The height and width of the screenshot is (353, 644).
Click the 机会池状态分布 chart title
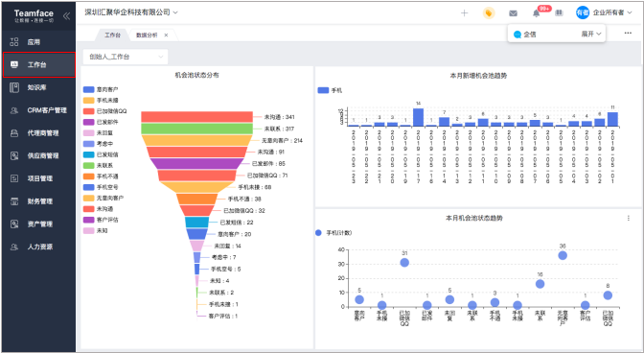(196, 75)
